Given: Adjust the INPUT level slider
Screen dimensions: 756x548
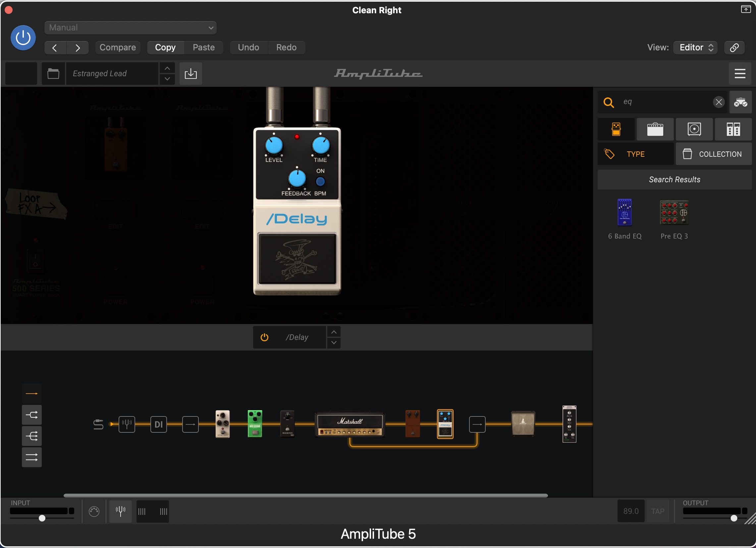Looking at the screenshot, I should [x=42, y=518].
